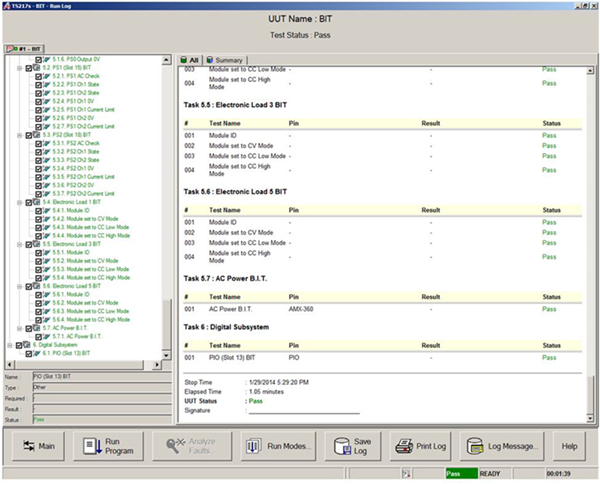Collapse the 5.5 Electronic Load 3 BIT node
This screenshot has width=600, height=484.
(x=21, y=244)
